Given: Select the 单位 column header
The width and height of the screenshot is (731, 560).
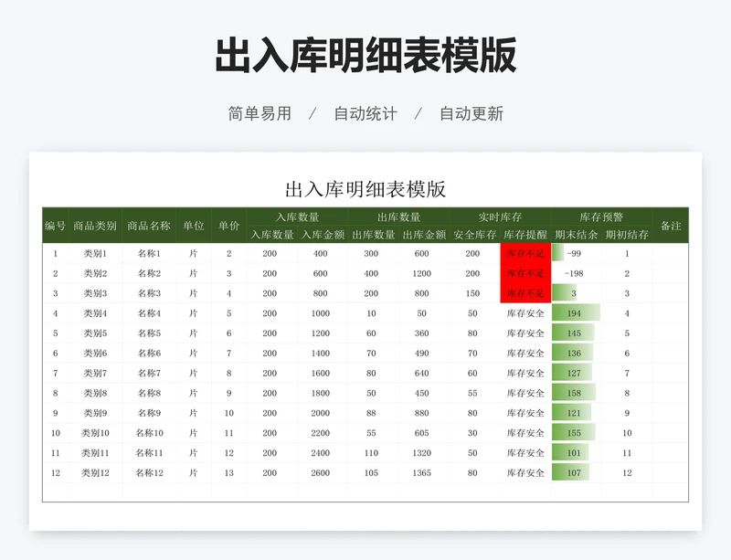Looking at the screenshot, I should [x=194, y=226].
